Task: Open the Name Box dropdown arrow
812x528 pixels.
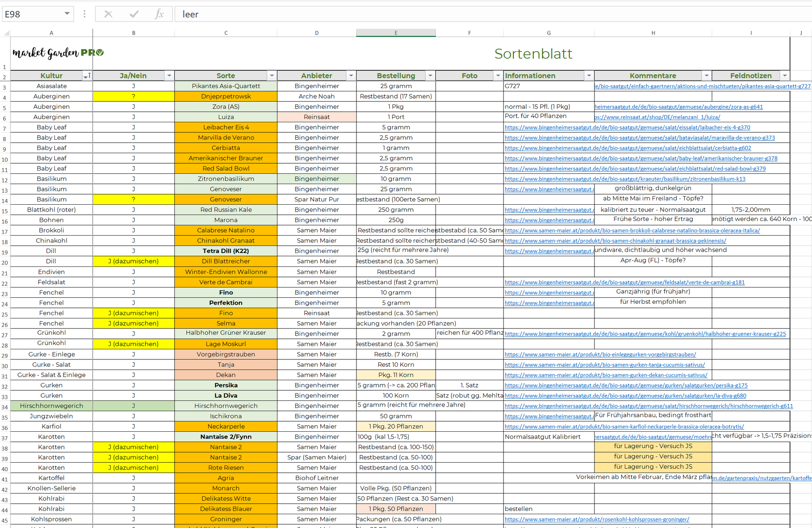Action: click(x=67, y=14)
